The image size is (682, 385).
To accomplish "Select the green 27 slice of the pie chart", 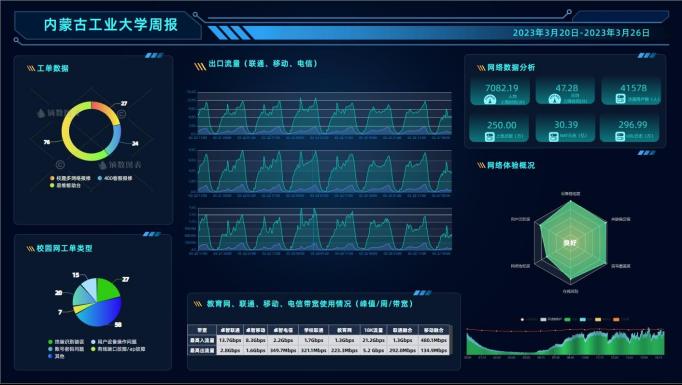I will pyautogui.click(x=107, y=288).
